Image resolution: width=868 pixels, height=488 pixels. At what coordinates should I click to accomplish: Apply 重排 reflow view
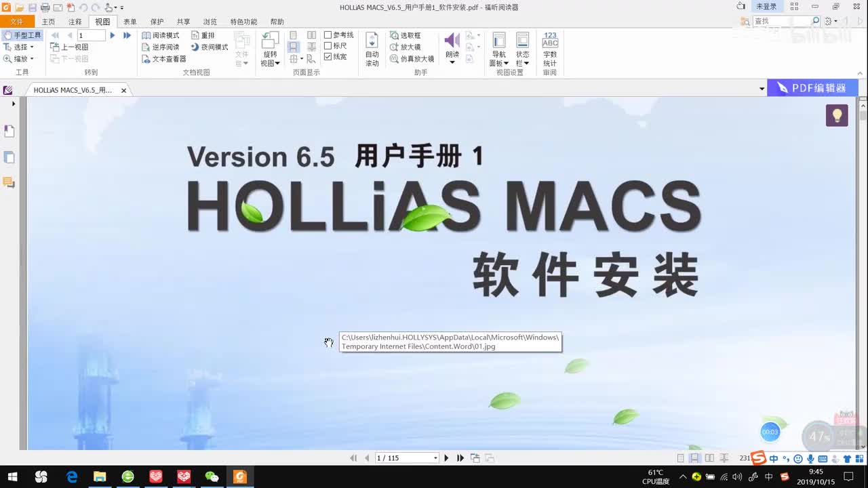click(x=203, y=35)
